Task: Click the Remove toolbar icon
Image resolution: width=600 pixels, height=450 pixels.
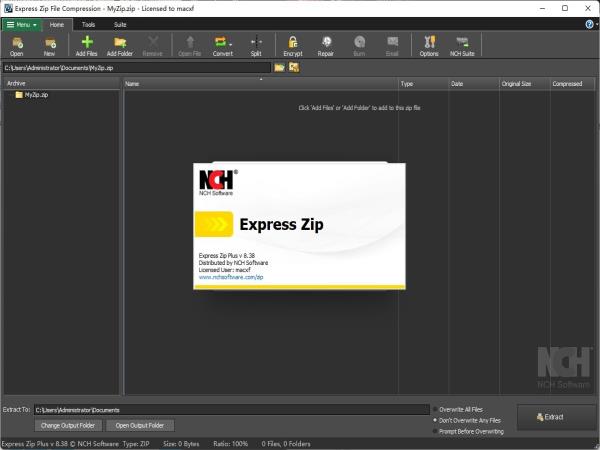Action: pyautogui.click(x=153, y=46)
